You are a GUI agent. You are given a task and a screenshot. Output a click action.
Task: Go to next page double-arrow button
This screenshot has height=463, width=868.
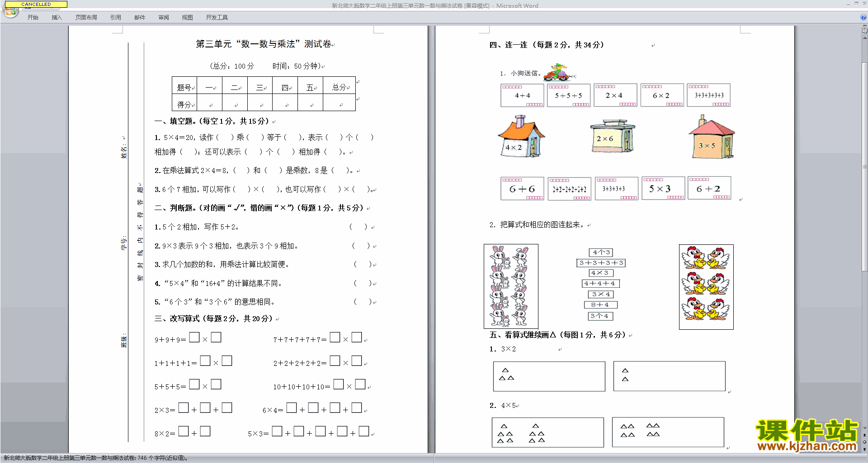point(864,449)
